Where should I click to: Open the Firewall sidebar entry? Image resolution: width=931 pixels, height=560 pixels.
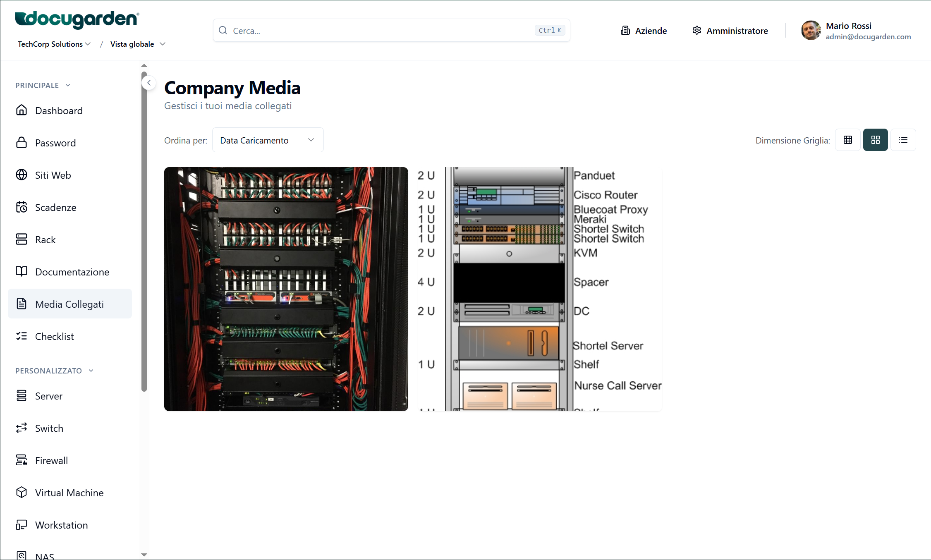[70, 460]
